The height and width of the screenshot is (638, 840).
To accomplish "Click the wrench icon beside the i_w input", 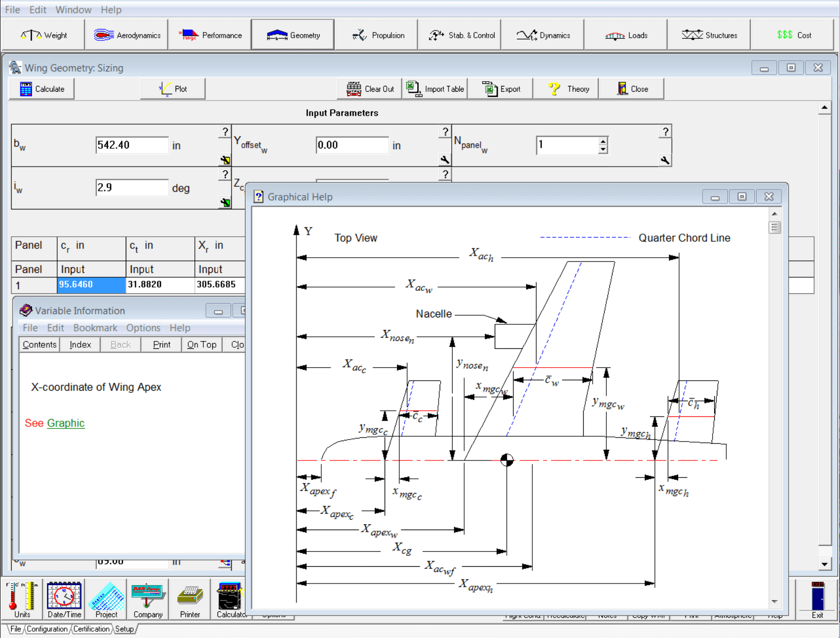I will coord(225,203).
